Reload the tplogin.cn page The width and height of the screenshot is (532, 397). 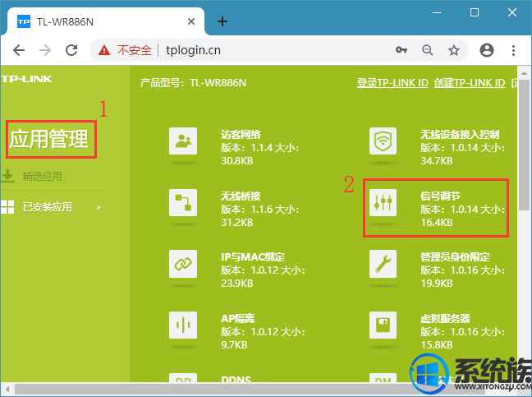coord(71,50)
